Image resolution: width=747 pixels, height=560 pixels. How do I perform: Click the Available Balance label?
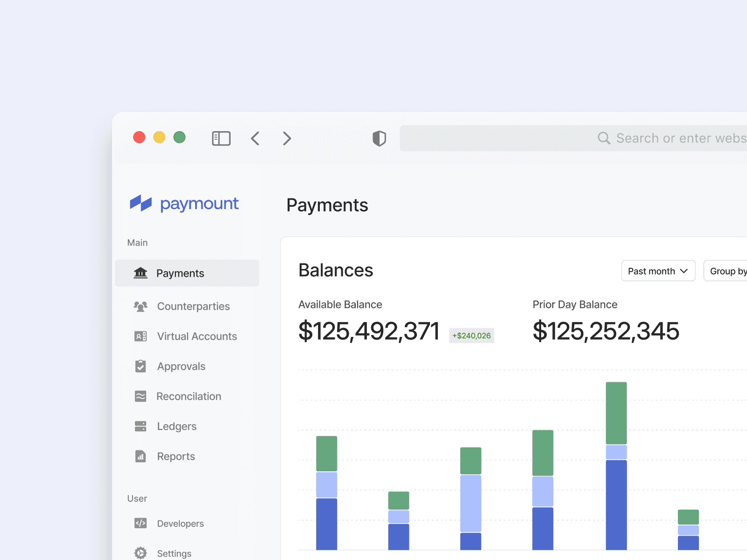click(x=340, y=304)
